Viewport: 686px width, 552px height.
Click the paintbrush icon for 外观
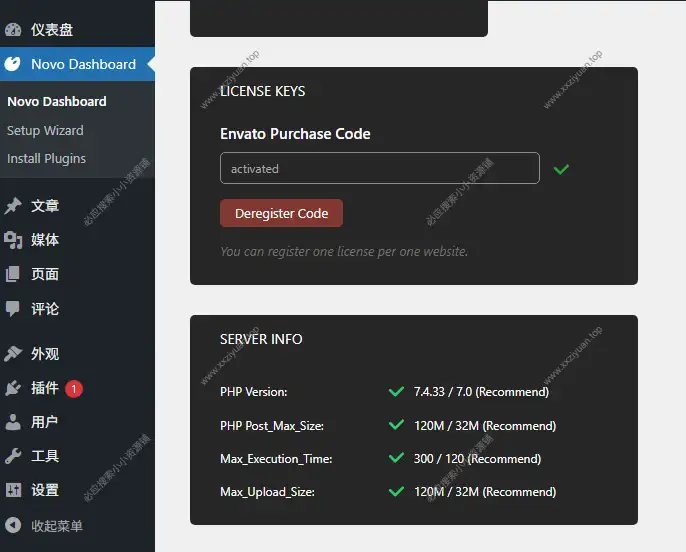[13, 354]
